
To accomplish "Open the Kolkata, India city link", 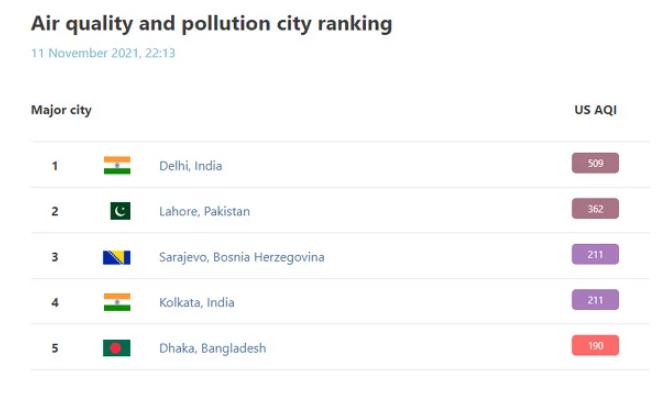I will click(197, 302).
